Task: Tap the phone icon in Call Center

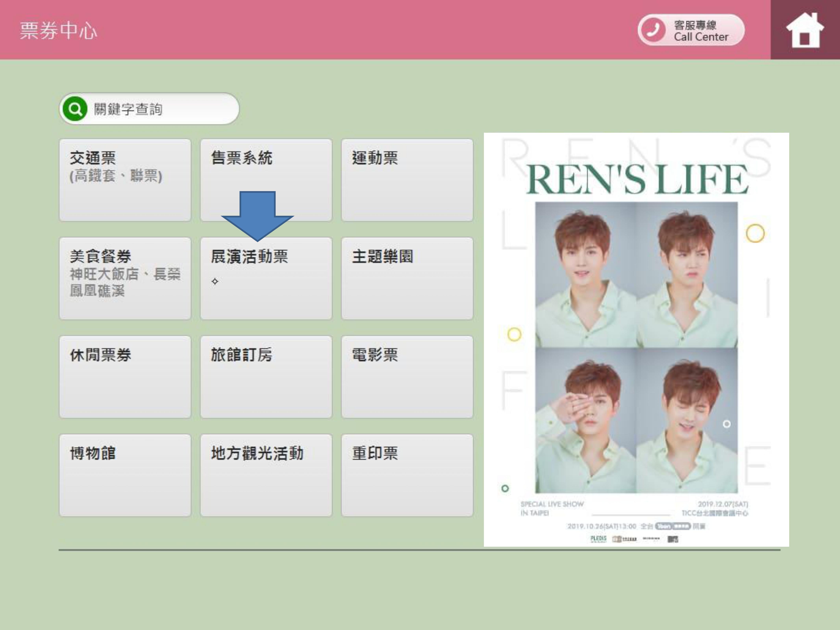Action: pyautogui.click(x=653, y=30)
